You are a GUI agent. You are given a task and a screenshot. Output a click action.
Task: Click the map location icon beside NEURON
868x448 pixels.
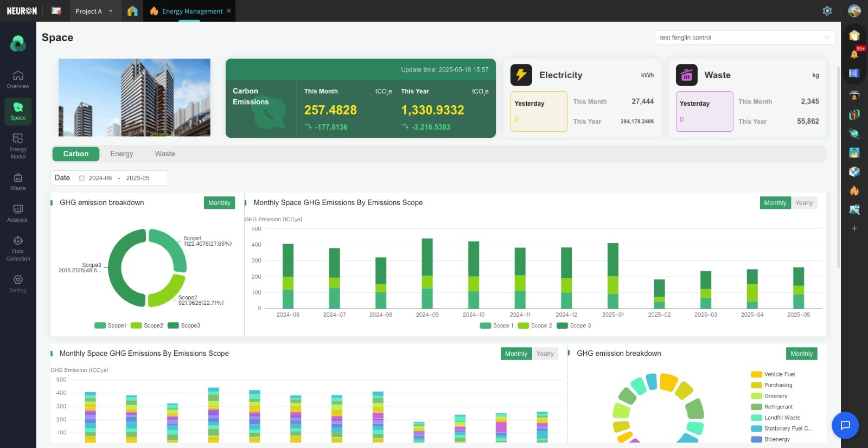(x=56, y=11)
